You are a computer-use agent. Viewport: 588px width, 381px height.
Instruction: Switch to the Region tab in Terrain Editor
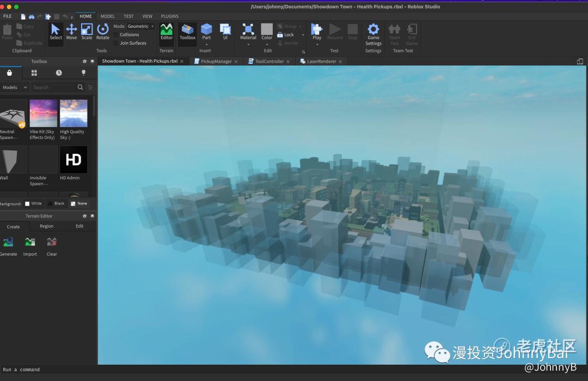point(47,226)
